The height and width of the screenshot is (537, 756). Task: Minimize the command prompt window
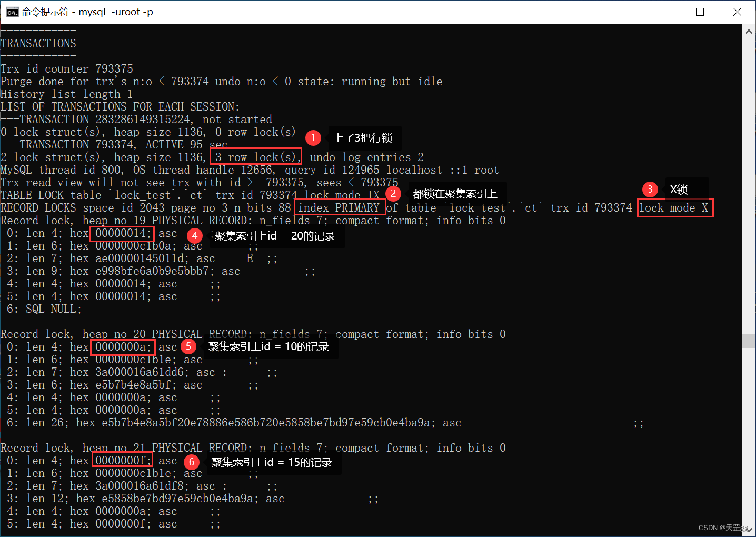(663, 12)
